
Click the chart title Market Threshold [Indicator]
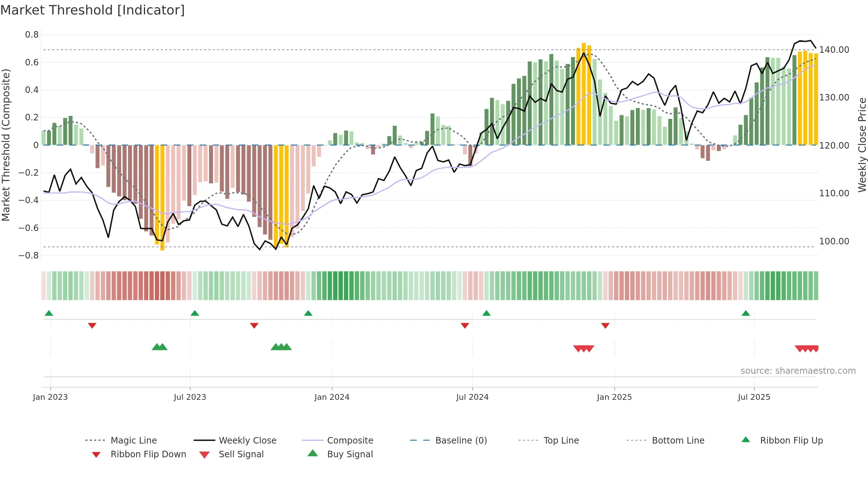93,10
